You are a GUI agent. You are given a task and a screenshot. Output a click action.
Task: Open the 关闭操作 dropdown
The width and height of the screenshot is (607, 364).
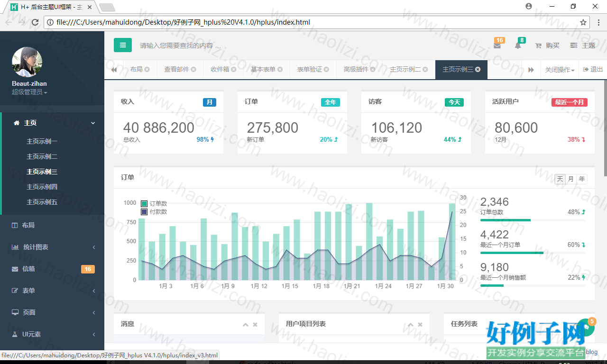(560, 70)
